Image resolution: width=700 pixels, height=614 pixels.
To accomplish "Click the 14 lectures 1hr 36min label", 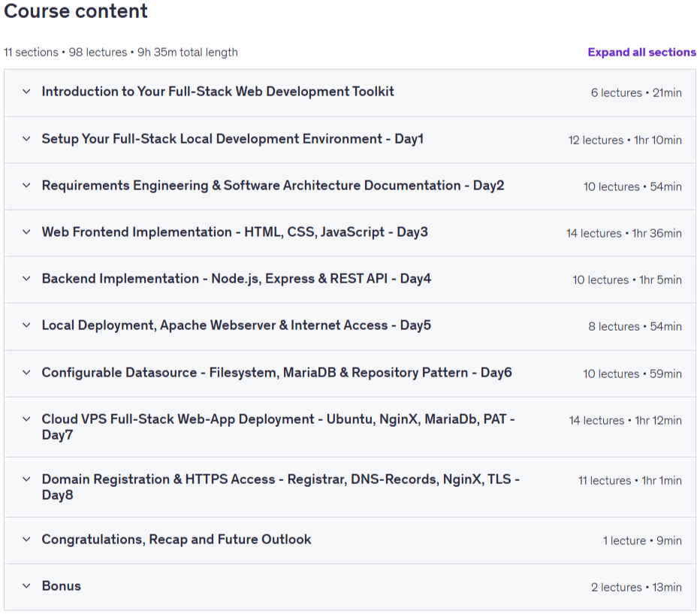I will pos(623,233).
